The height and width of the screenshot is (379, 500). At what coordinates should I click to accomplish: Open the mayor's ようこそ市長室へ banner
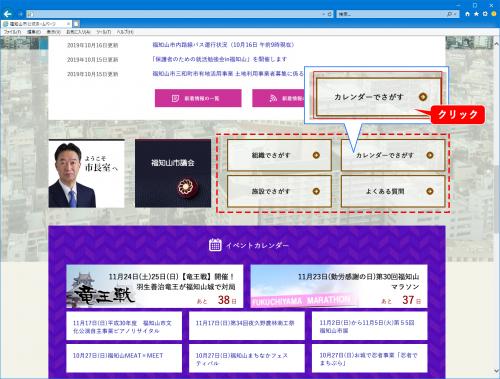pyautogui.click(x=87, y=173)
